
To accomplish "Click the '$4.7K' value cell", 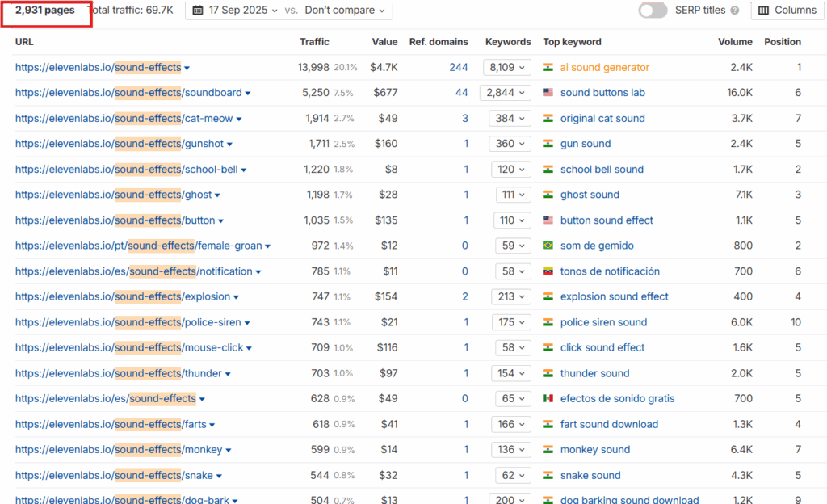I will (x=384, y=68).
